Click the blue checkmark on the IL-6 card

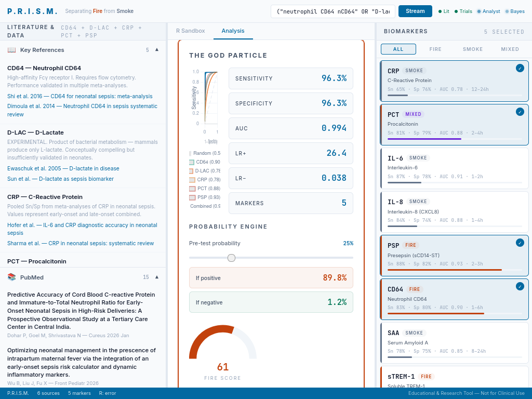[520, 156]
